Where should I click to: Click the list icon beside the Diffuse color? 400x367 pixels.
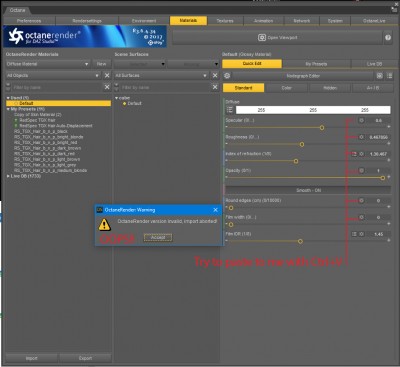point(230,110)
